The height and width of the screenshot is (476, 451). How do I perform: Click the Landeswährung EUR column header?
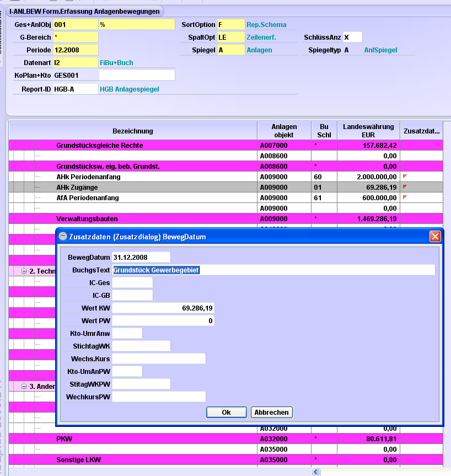(x=368, y=131)
